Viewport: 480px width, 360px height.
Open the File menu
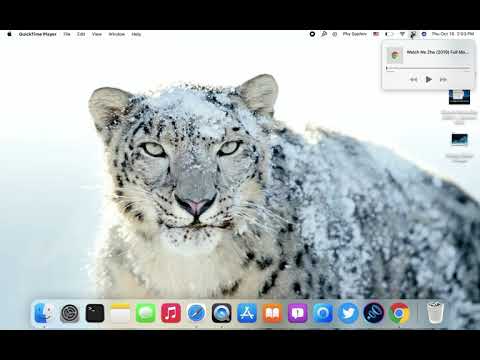point(67,34)
